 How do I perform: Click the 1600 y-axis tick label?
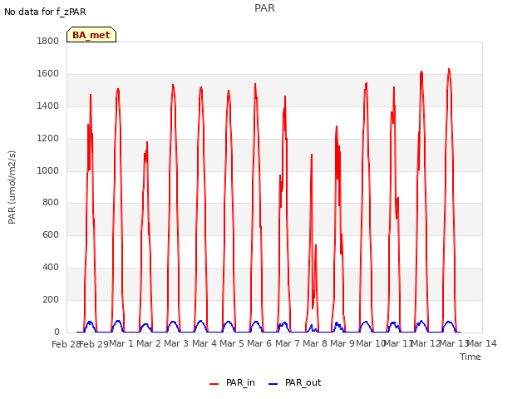[48, 74]
